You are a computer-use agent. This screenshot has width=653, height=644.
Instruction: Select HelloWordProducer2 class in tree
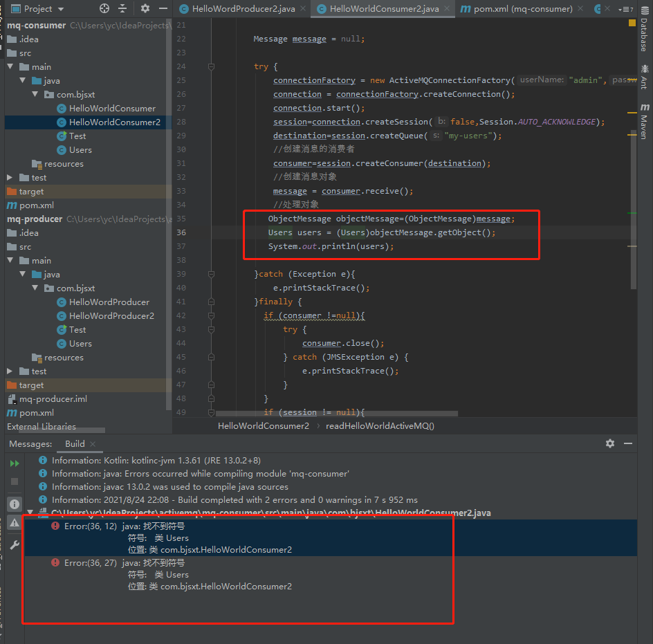coord(111,315)
